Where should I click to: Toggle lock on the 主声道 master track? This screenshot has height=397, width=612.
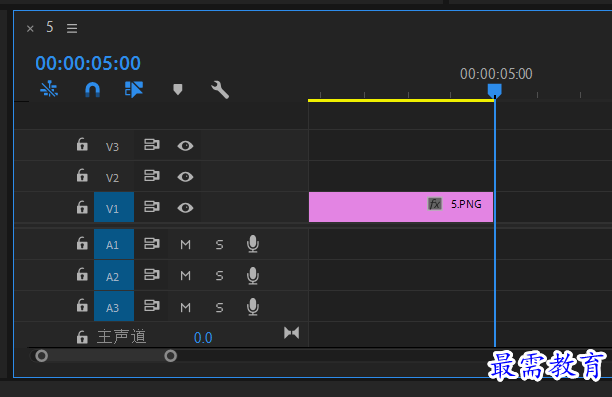point(82,337)
